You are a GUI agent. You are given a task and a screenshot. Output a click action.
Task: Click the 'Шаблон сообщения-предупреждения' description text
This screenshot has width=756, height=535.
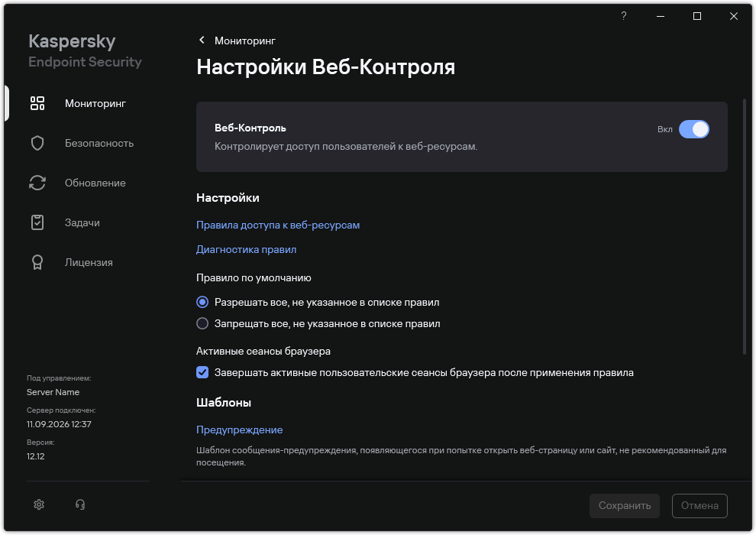click(461, 456)
